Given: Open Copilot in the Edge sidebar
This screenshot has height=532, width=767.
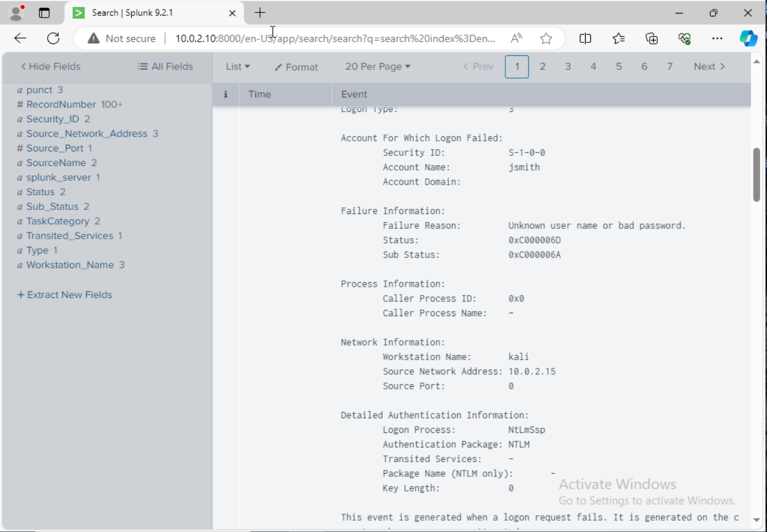Looking at the screenshot, I should click(749, 38).
